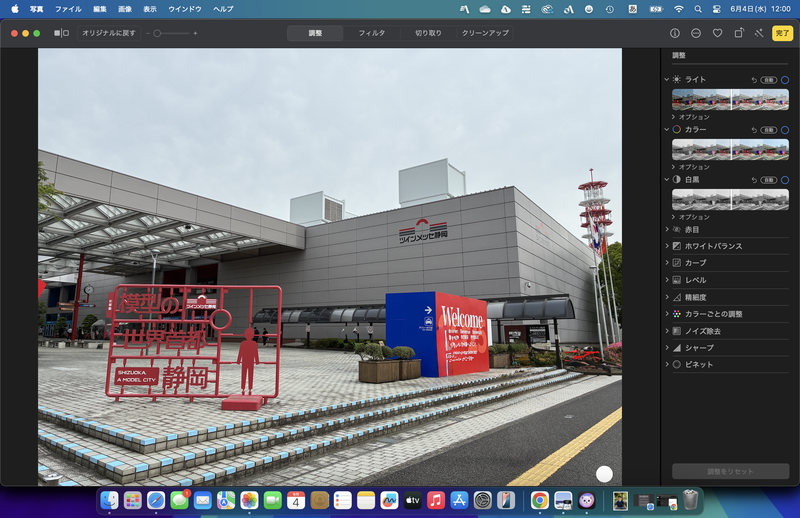The height and width of the screenshot is (518, 800).
Task: Open the ウインドウ menu
Action: 185,9
